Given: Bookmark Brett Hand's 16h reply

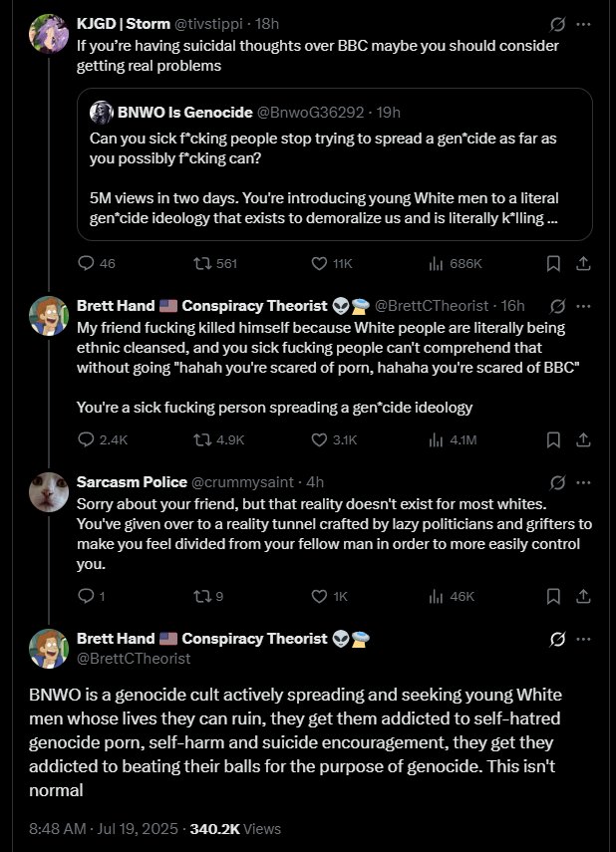Looking at the screenshot, I should 553,439.
